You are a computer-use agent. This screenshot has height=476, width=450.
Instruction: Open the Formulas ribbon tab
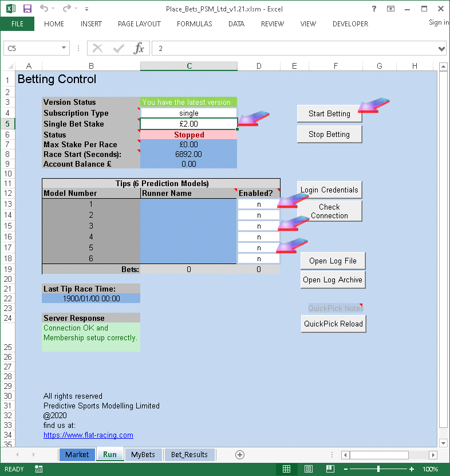[194, 24]
